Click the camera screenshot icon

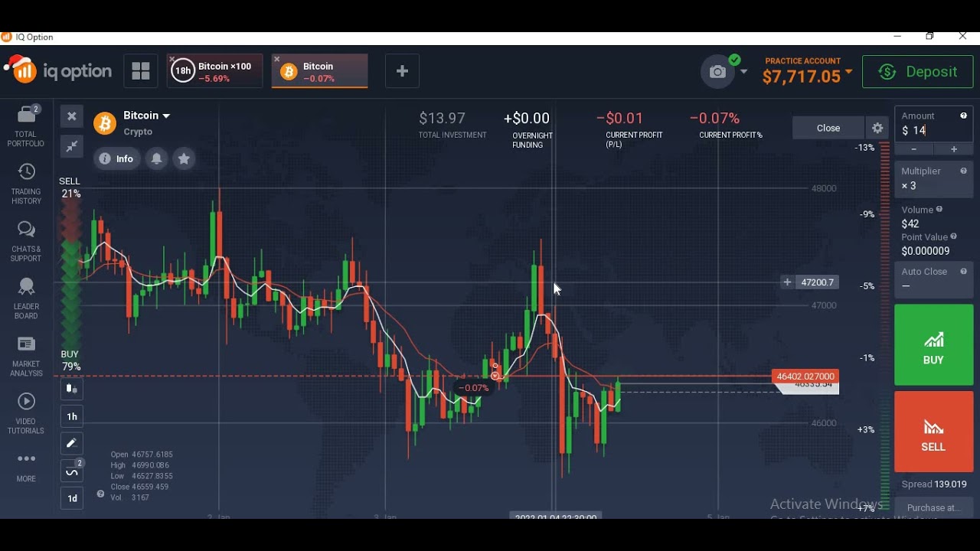[x=717, y=72]
